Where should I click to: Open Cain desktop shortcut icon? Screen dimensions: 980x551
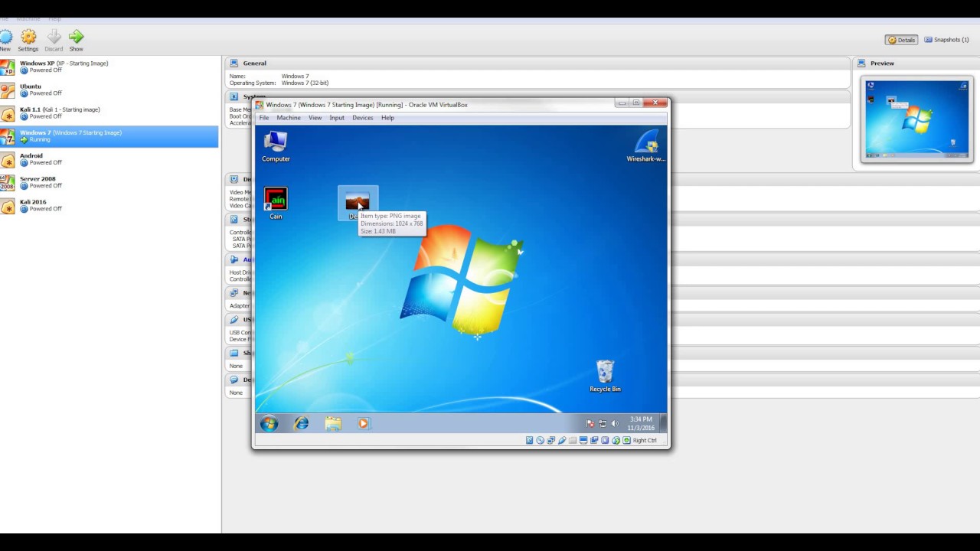point(276,201)
